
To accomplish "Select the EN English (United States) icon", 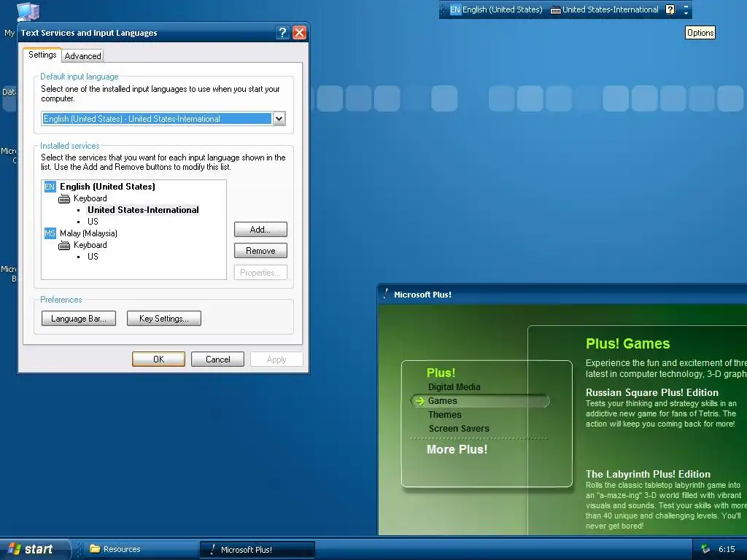I will [x=50, y=187].
